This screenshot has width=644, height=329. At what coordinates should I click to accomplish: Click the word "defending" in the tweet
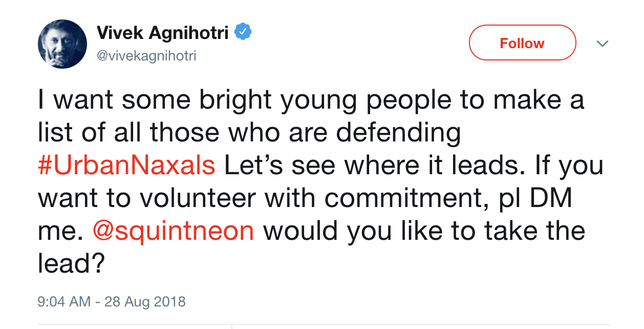[398, 133]
